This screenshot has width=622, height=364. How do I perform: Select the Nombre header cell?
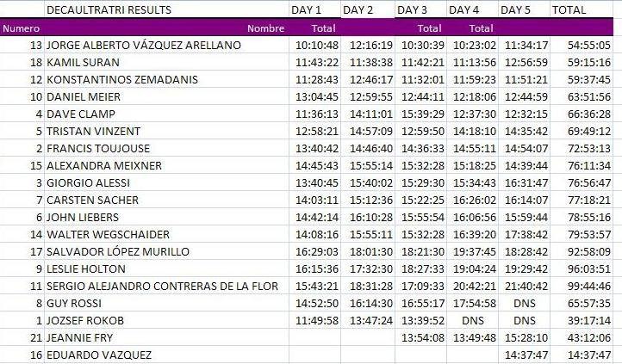point(166,28)
